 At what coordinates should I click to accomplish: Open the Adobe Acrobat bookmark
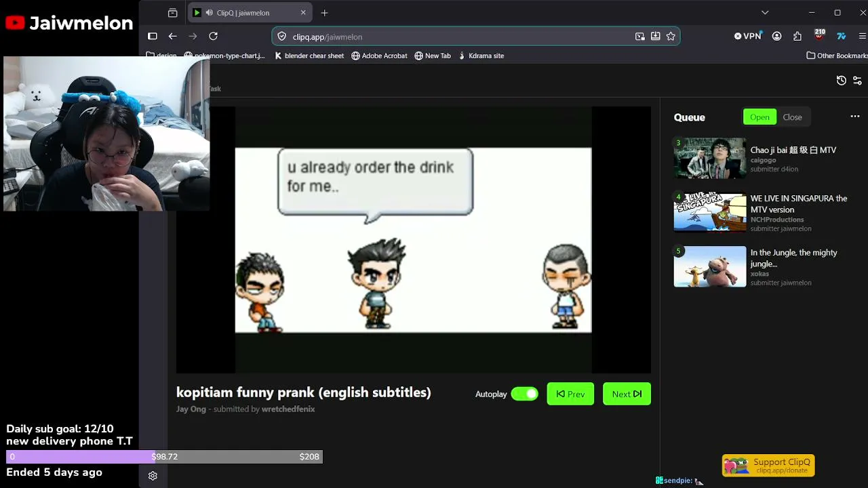(379, 56)
